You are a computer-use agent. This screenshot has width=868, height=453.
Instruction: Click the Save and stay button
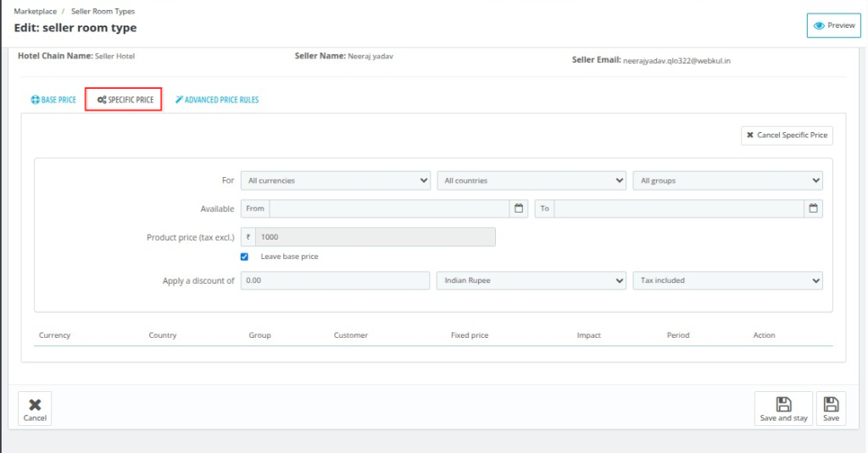coord(783,409)
